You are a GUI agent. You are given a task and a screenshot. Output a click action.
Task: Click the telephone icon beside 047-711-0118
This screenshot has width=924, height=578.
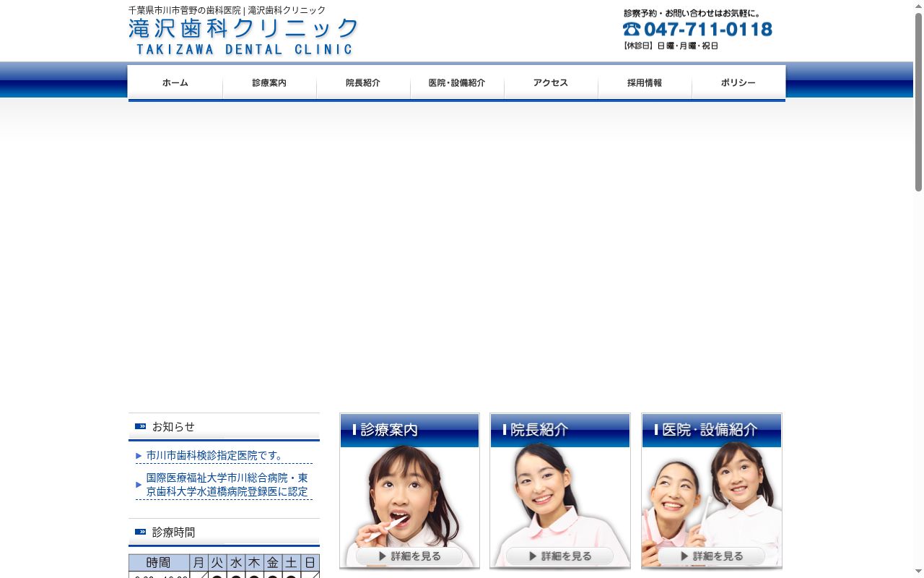[x=632, y=29]
